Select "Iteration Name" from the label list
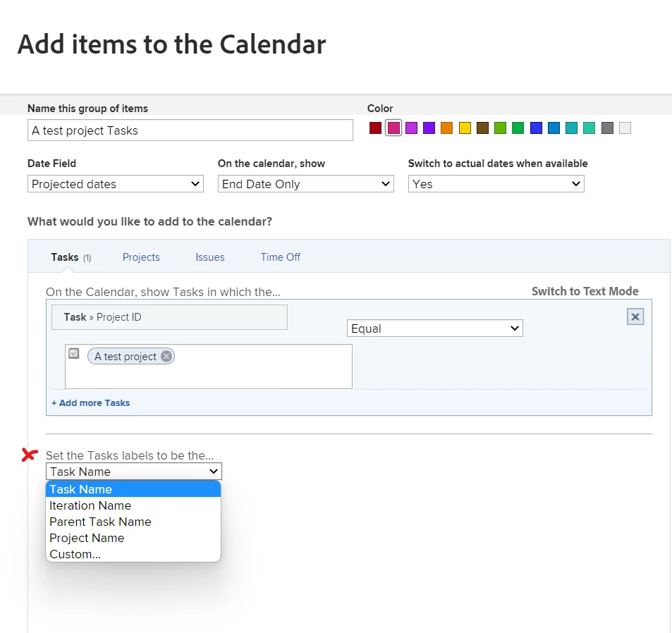Viewport: 672px width, 633px height. pos(90,505)
